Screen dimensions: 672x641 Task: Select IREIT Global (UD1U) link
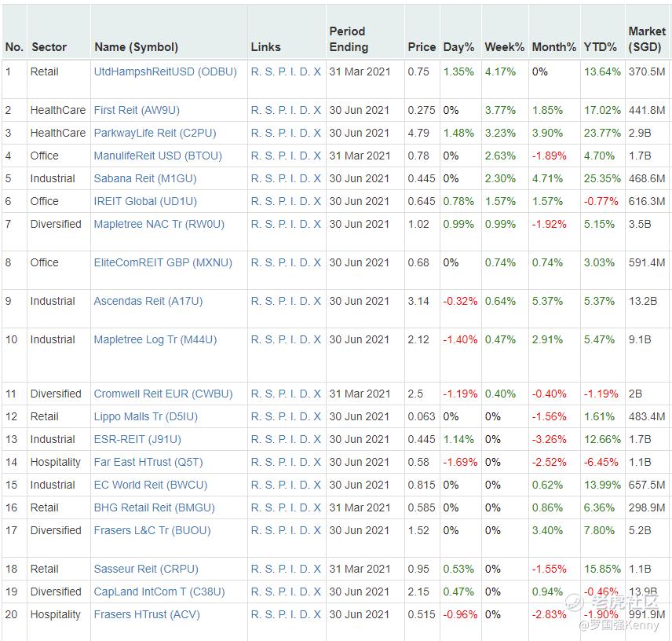145,201
